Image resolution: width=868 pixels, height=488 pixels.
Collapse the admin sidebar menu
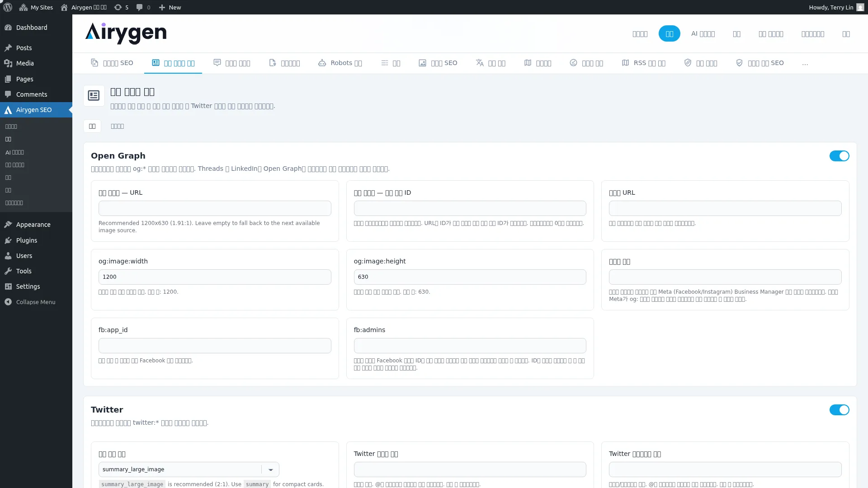pyautogui.click(x=36, y=302)
